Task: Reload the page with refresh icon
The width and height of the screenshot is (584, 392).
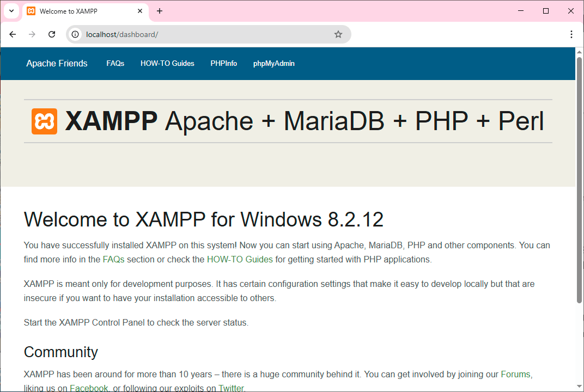Action: point(52,34)
